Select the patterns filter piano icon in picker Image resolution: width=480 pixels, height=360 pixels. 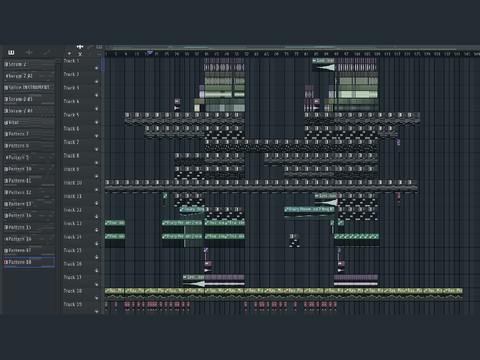[x=11, y=52]
